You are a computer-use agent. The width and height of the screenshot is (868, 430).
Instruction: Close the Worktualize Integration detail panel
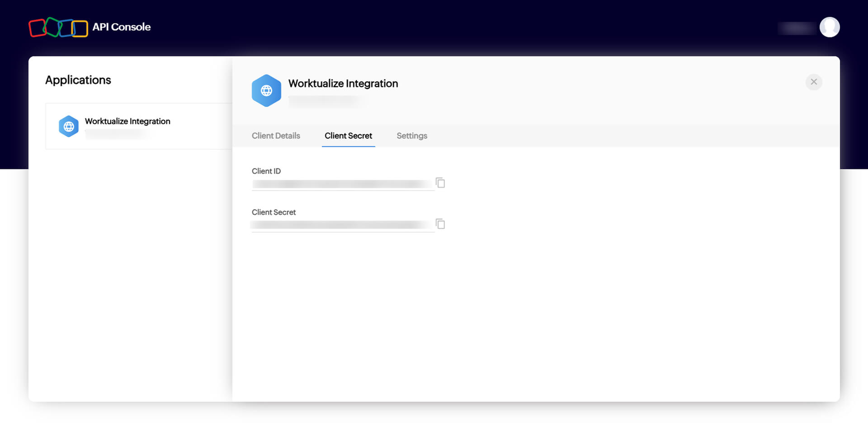coord(814,82)
